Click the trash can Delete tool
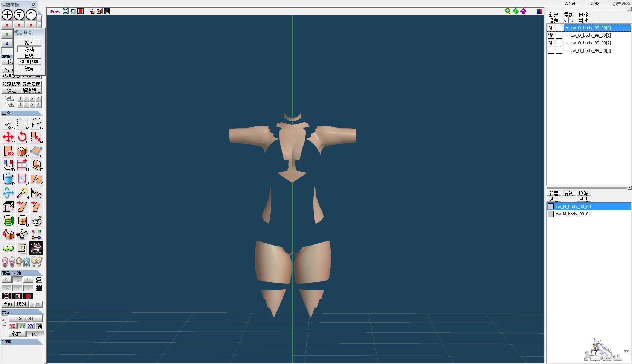The width and height of the screenshot is (632, 364). point(8,179)
